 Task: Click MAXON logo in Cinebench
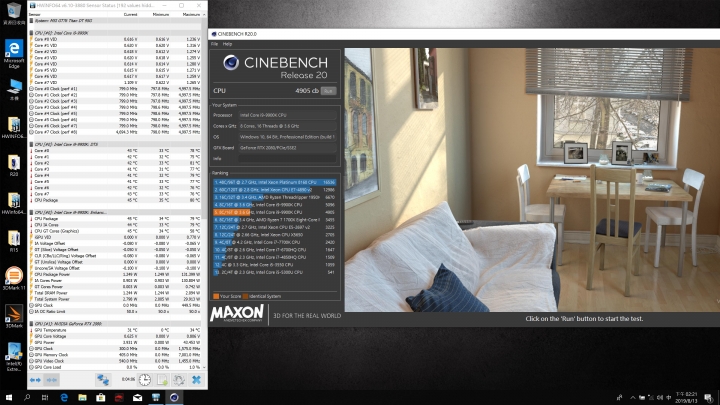pyautogui.click(x=237, y=313)
